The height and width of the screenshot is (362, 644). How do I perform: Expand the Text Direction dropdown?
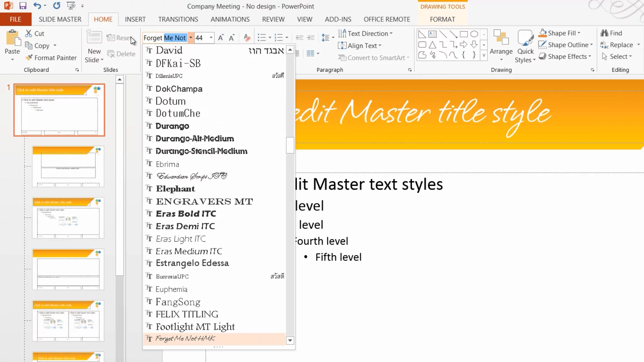(x=391, y=34)
